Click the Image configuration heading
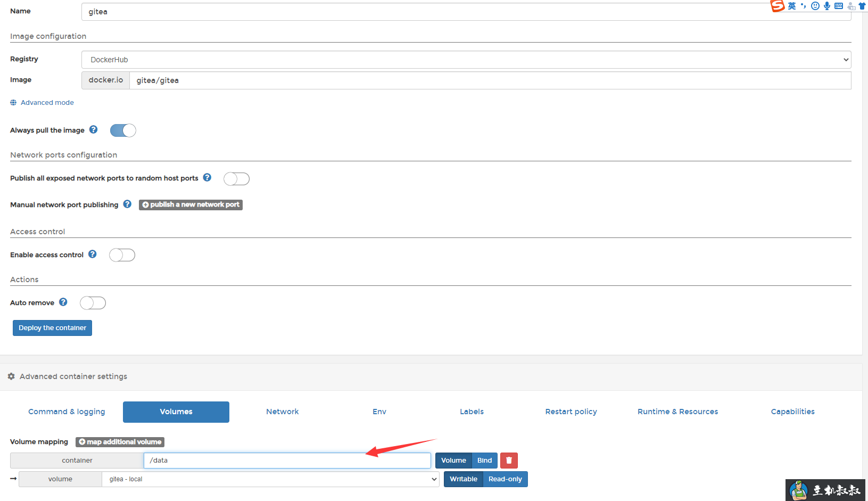 click(48, 36)
